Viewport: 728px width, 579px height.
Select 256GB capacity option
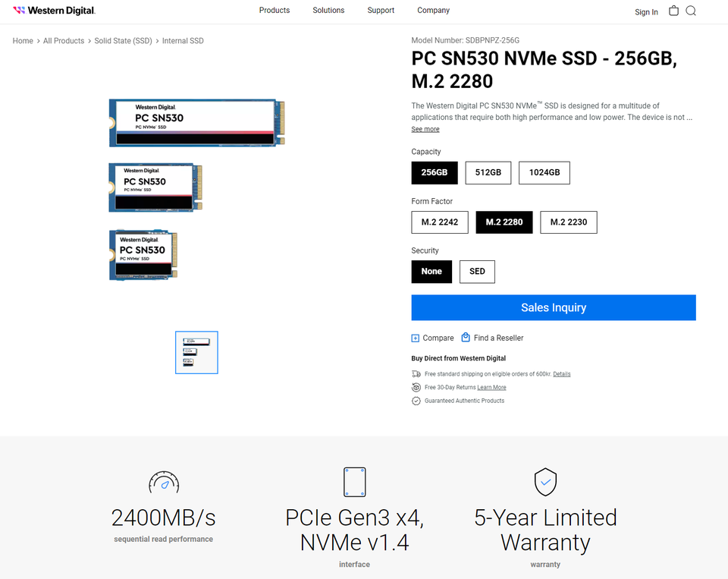(x=435, y=173)
